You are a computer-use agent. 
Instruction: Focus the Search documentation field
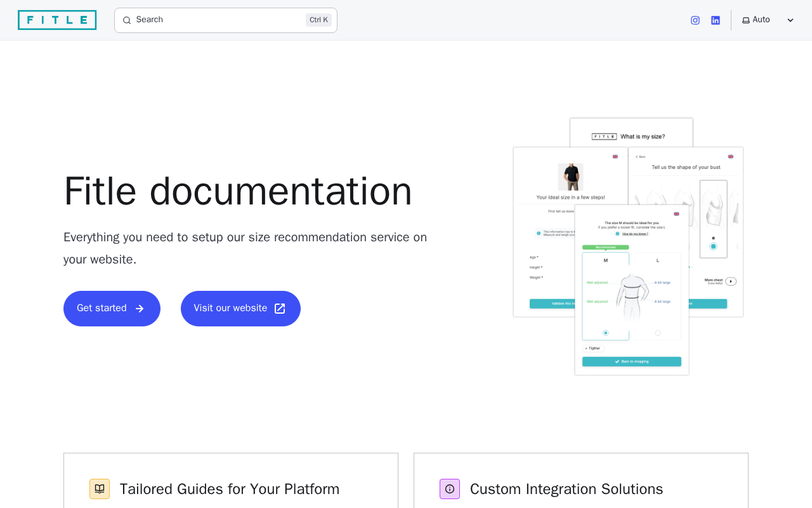(x=226, y=20)
